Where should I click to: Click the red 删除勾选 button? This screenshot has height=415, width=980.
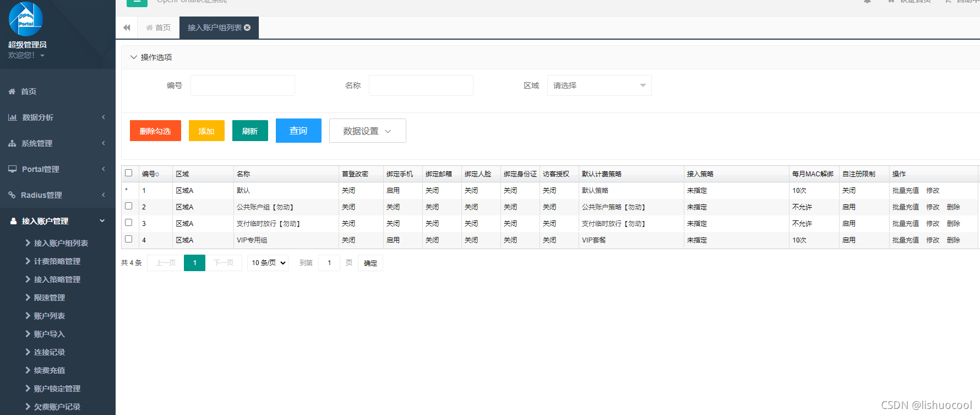155,131
